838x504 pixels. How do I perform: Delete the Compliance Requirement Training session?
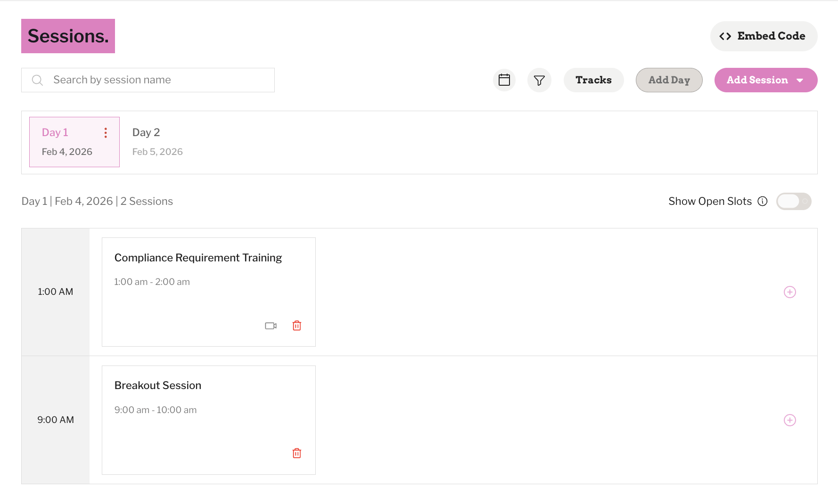click(297, 325)
